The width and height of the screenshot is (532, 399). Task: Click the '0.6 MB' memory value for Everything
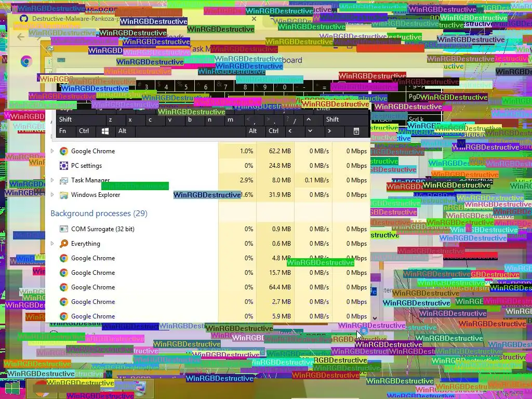281,244
